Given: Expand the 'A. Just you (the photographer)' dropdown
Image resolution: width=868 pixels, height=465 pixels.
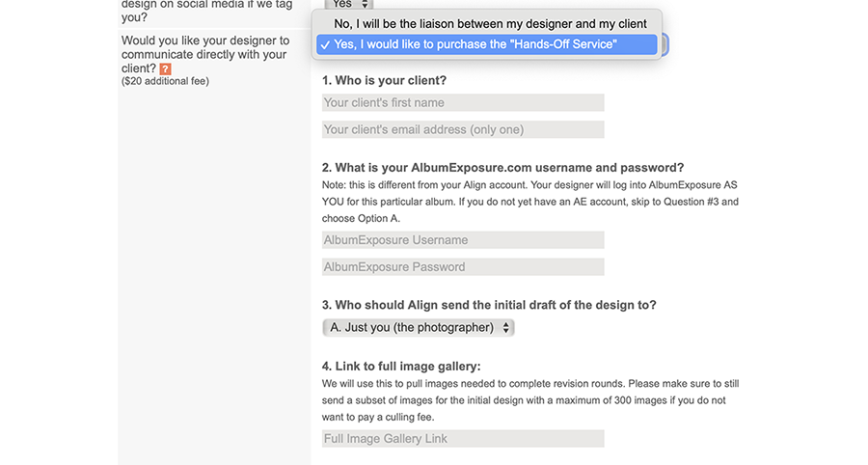Looking at the screenshot, I should [418, 328].
